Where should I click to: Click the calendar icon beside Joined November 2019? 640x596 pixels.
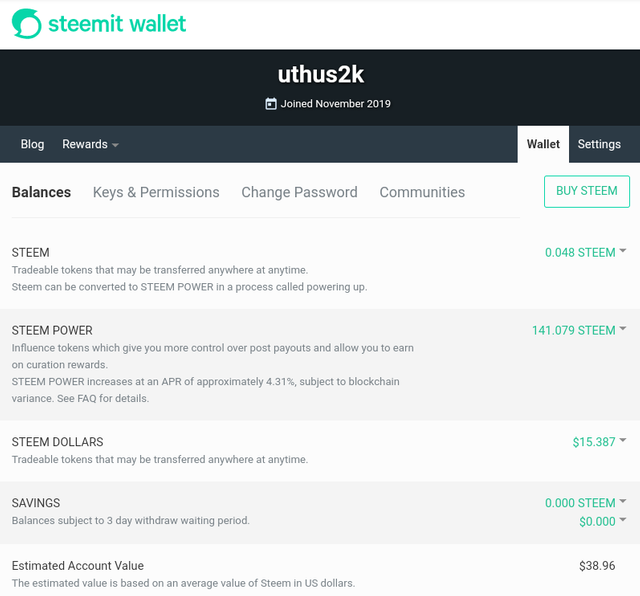271,104
